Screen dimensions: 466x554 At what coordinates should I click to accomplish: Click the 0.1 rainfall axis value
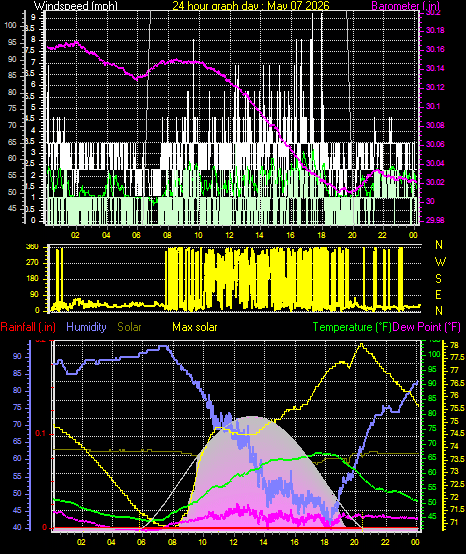coord(41,434)
